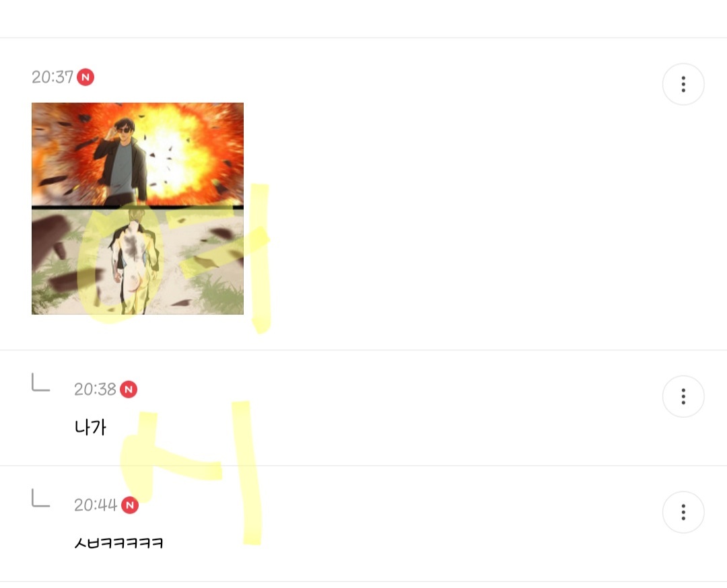Open the three-dot menu on the 20:44 reply

683,513
